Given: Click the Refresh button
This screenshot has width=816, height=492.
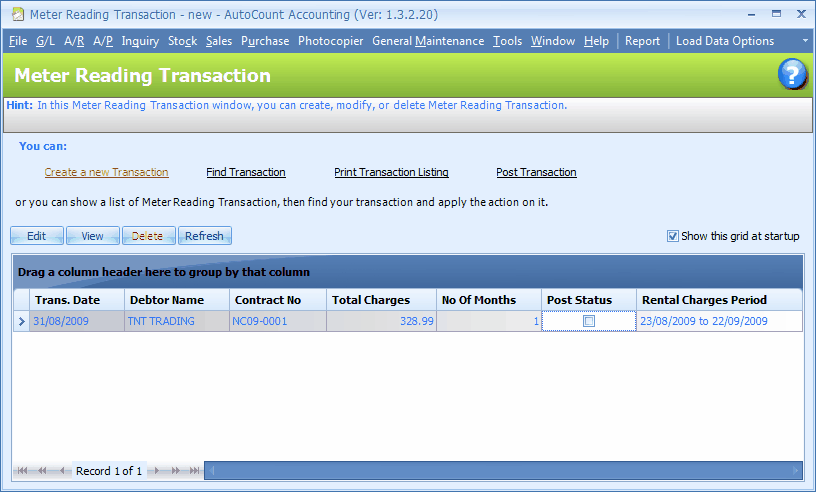Looking at the screenshot, I should point(205,236).
